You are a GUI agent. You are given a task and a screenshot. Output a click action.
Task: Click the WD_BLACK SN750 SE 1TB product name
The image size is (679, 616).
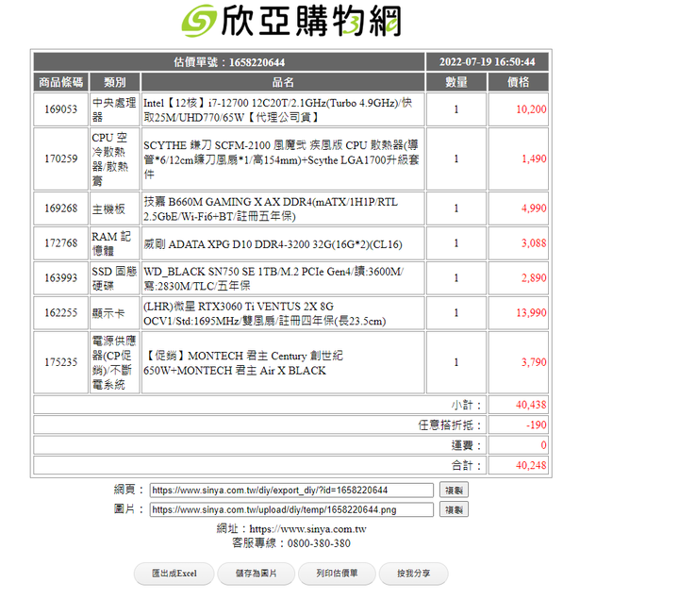pos(273,278)
